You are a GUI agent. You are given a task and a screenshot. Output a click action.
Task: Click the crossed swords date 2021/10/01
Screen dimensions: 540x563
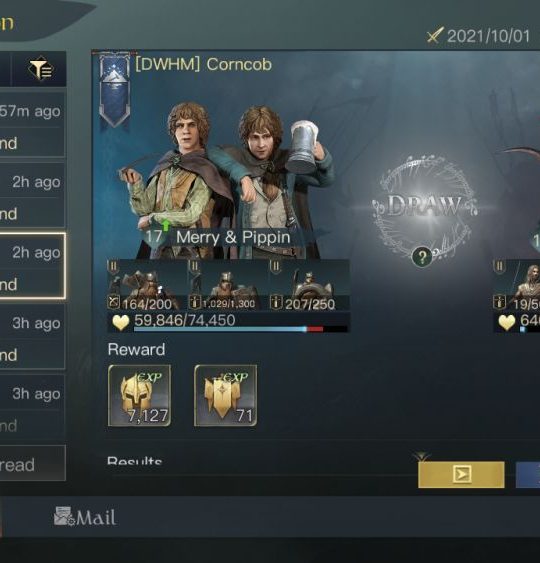[x=478, y=36]
